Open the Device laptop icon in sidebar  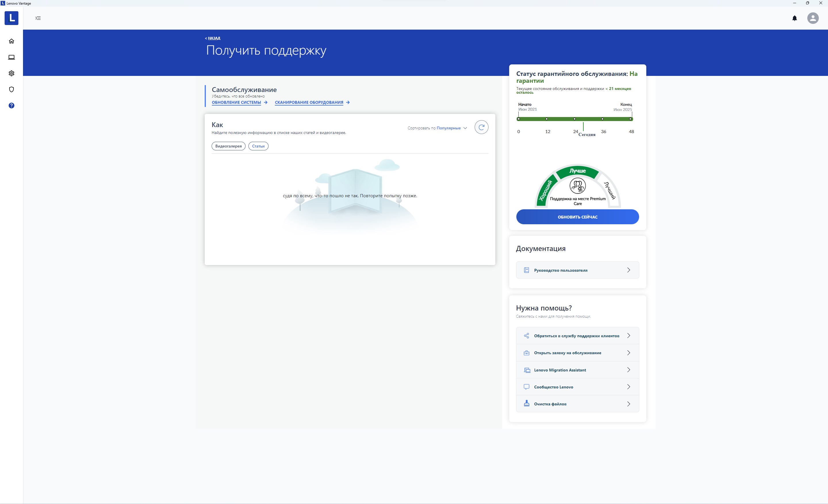(x=11, y=57)
